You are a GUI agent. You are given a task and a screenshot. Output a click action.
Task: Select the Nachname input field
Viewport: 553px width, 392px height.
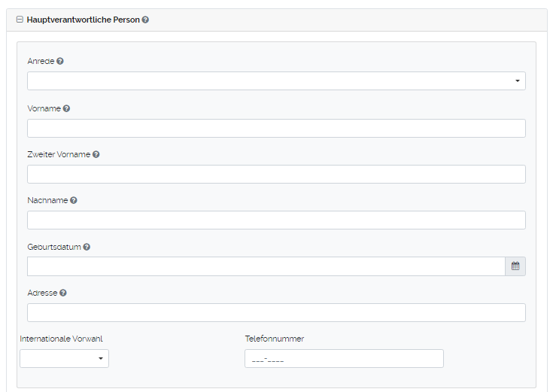click(x=276, y=220)
